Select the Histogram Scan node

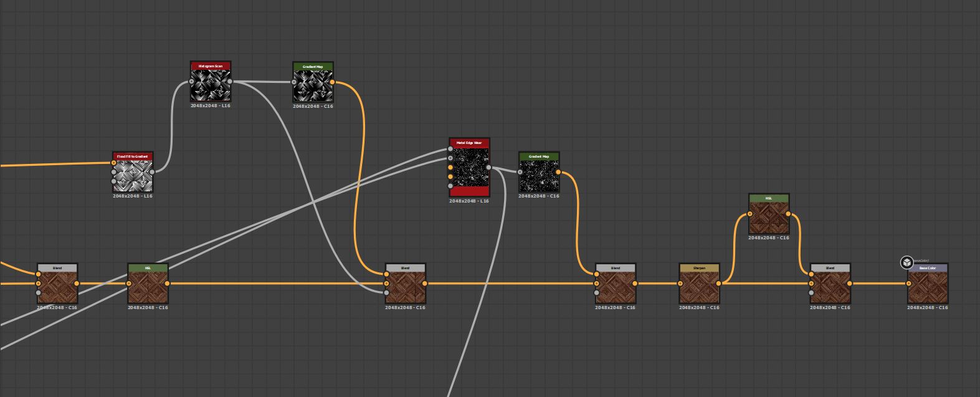click(x=211, y=82)
